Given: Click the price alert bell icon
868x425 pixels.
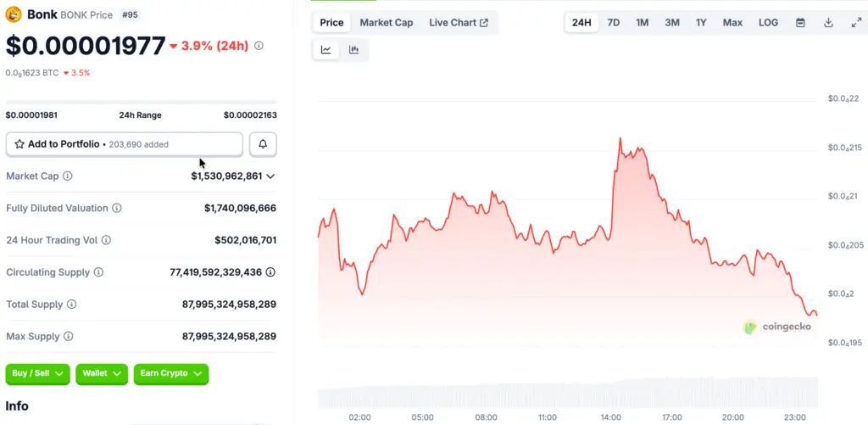Looking at the screenshot, I should 263,144.
